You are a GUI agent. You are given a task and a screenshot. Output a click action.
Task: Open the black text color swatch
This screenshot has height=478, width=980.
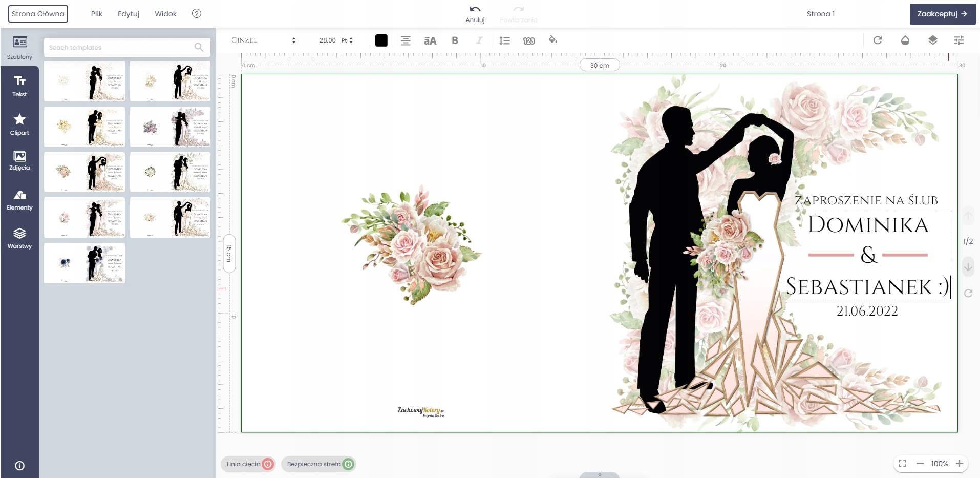[x=381, y=40]
